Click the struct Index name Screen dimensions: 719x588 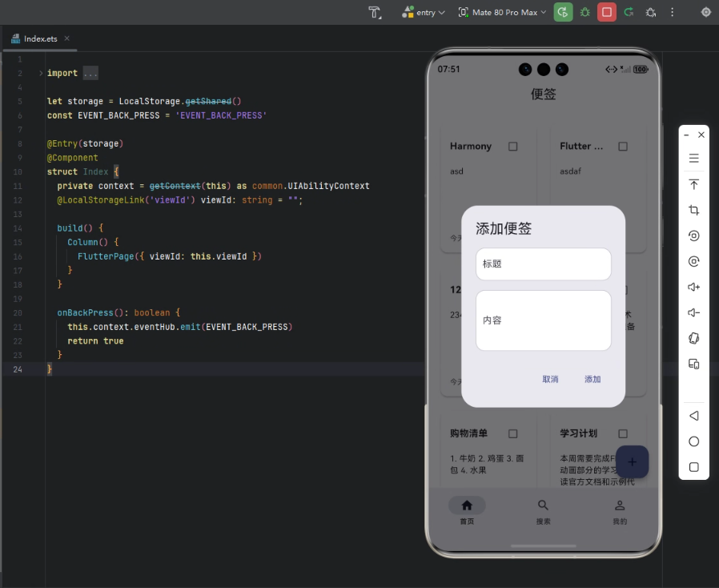pyautogui.click(x=95, y=171)
